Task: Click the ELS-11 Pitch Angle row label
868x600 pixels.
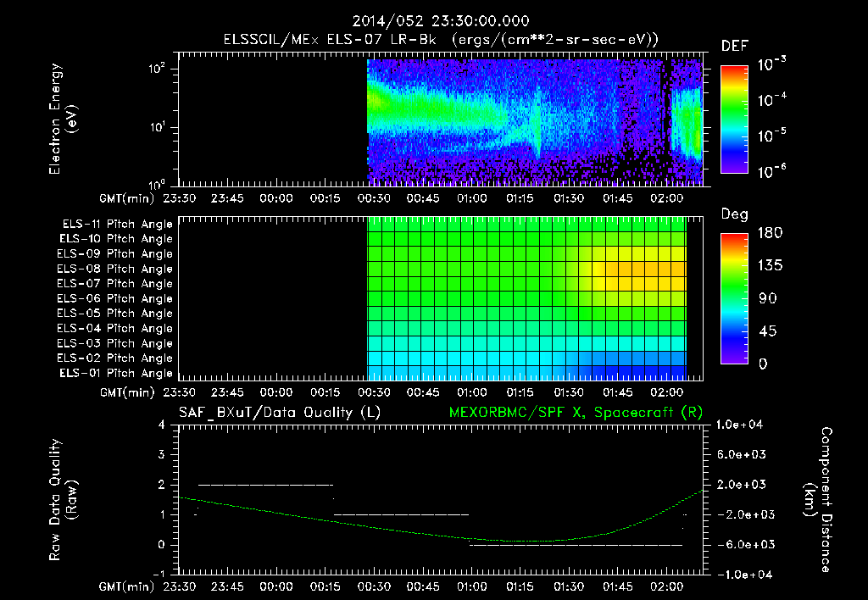Action: (117, 225)
